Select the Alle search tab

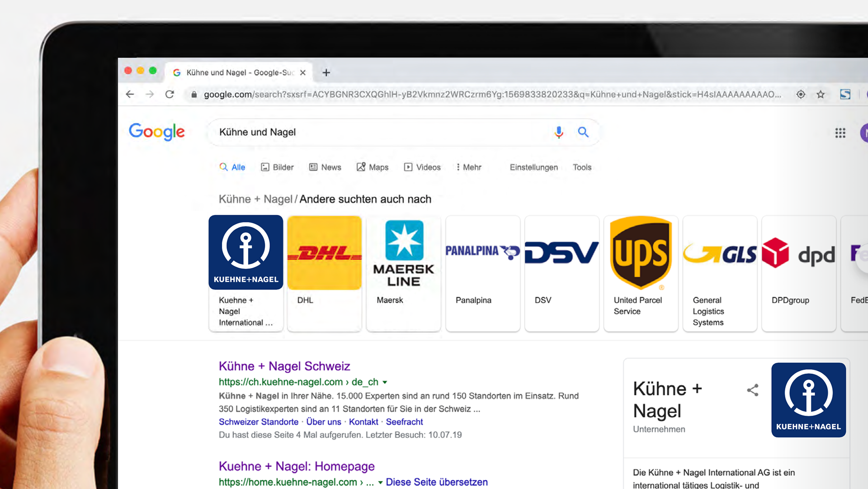[232, 167]
